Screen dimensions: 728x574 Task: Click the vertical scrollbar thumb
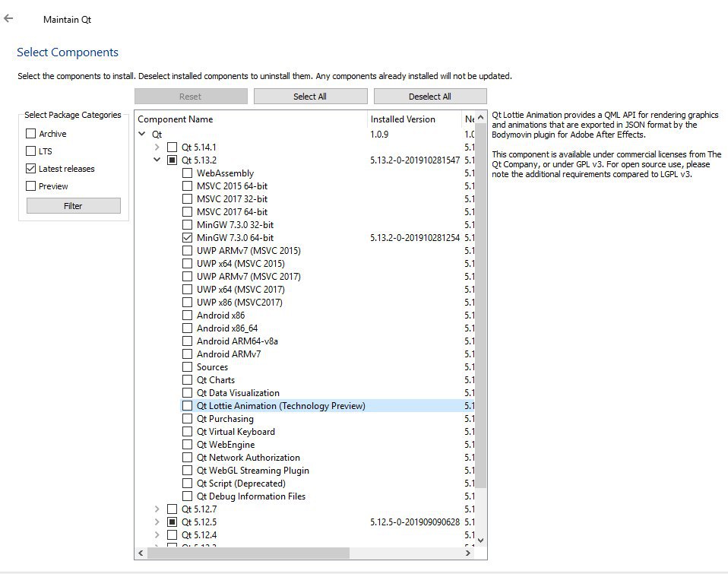[480, 306]
